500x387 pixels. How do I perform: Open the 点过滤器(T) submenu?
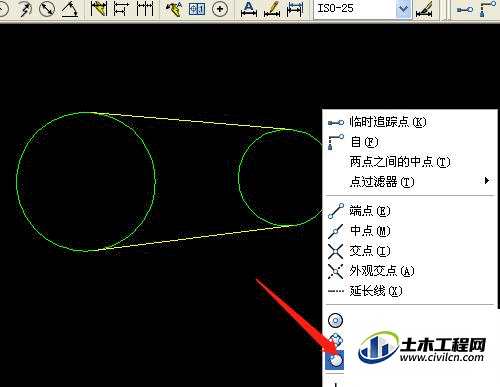click(x=410, y=182)
